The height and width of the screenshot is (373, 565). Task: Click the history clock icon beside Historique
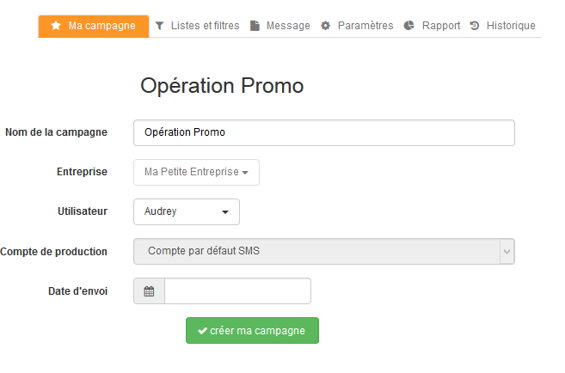pyautogui.click(x=475, y=26)
